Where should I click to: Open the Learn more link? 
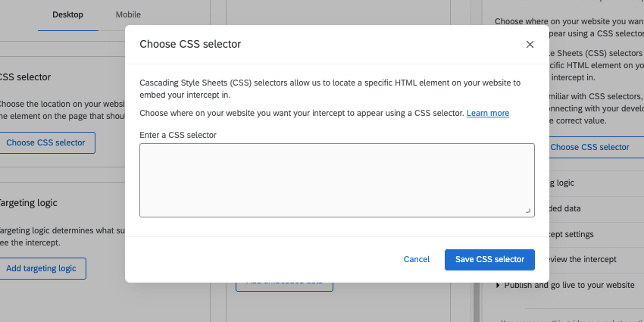(x=488, y=113)
